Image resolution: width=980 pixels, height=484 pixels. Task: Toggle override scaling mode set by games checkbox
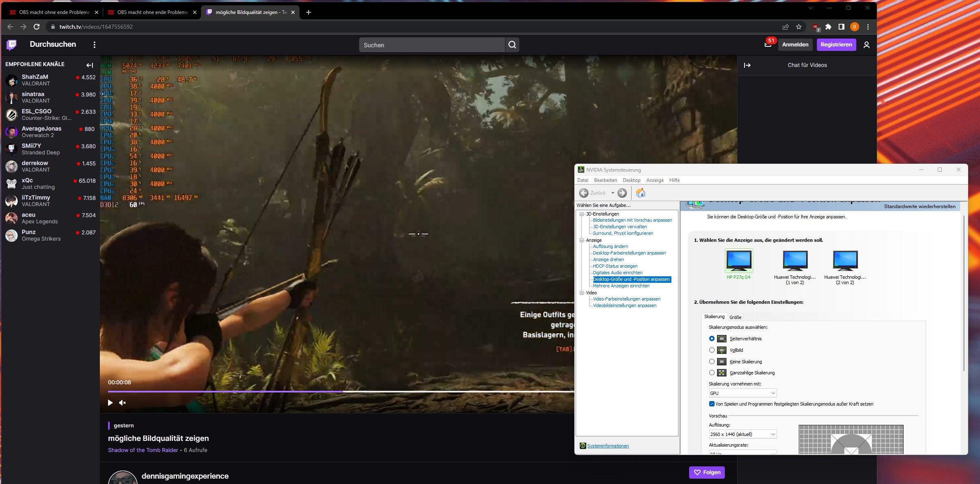point(712,404)
